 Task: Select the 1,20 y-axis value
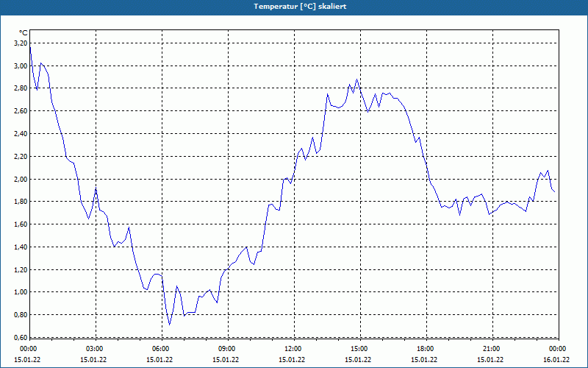coord(21,269)
